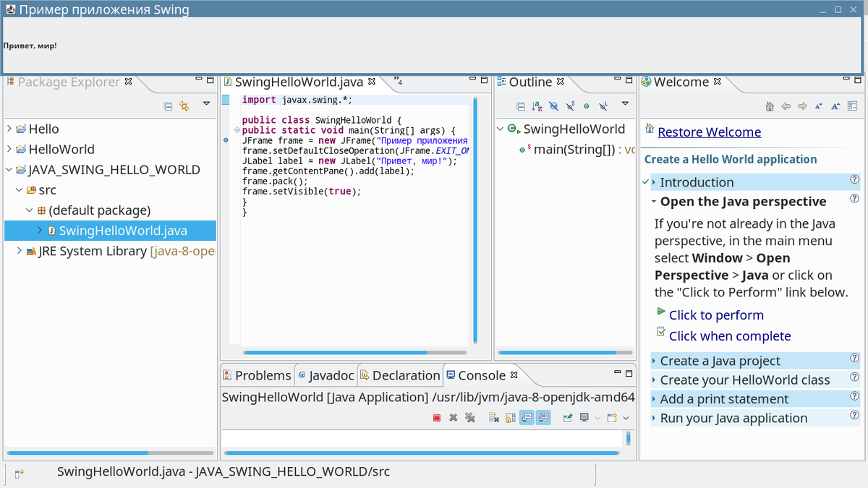This screenshot has height=488, width=868.
Task: Expand the HelloWorld project
Action: (x=9, y=149)
